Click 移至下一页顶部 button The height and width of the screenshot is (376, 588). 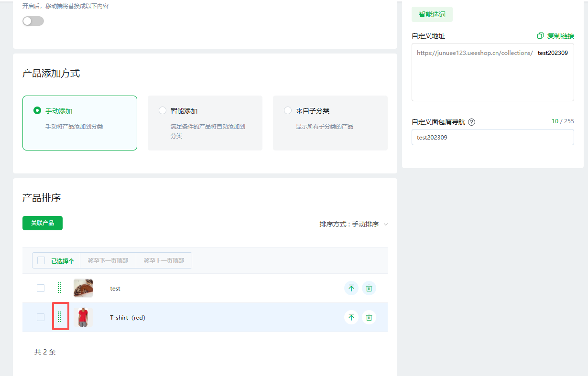pyautogui.click(x=108, y=260)
